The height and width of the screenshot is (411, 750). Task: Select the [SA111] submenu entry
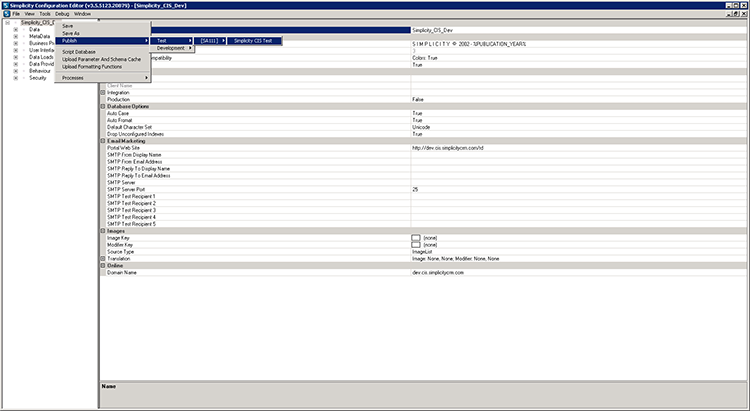click(210, 41)
